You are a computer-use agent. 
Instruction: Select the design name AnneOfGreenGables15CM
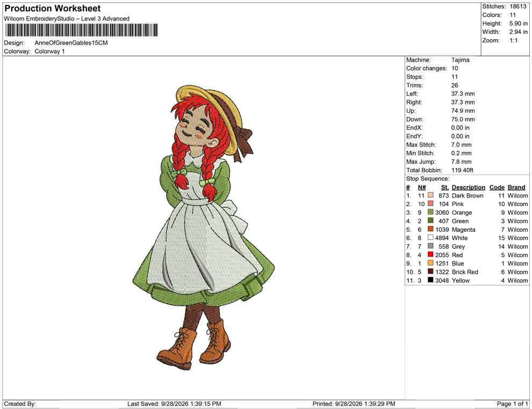[71, 43]
